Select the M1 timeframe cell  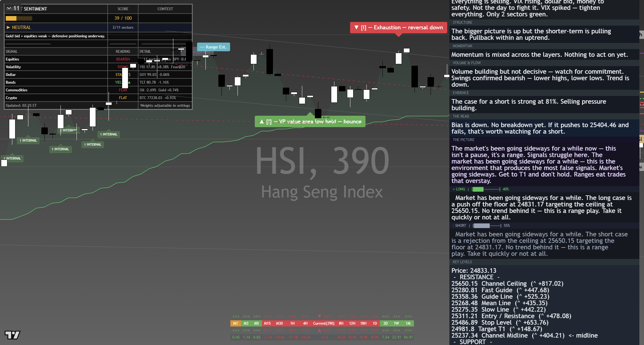[235, 323]
